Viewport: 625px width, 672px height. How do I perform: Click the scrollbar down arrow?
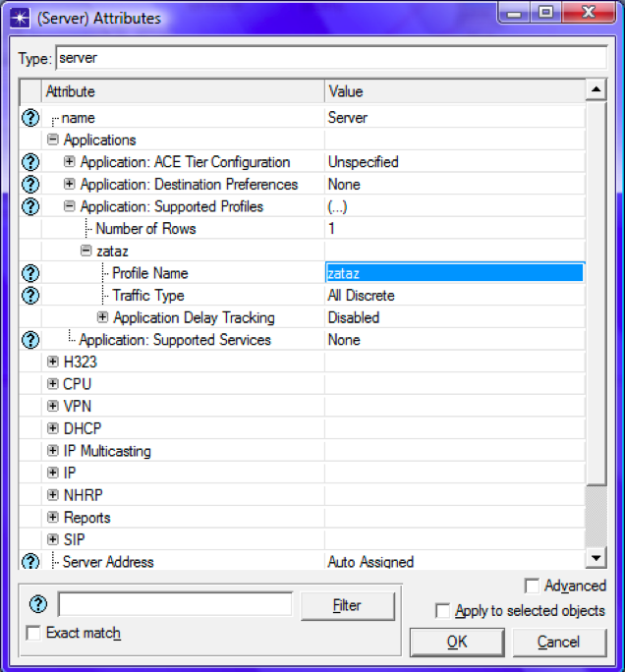[x=596, y=558]
